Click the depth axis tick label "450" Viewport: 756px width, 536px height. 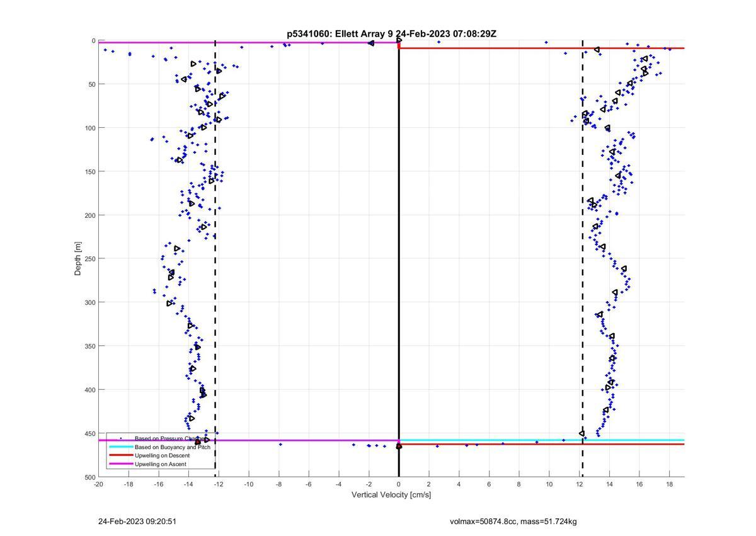(x=89, y=433)
